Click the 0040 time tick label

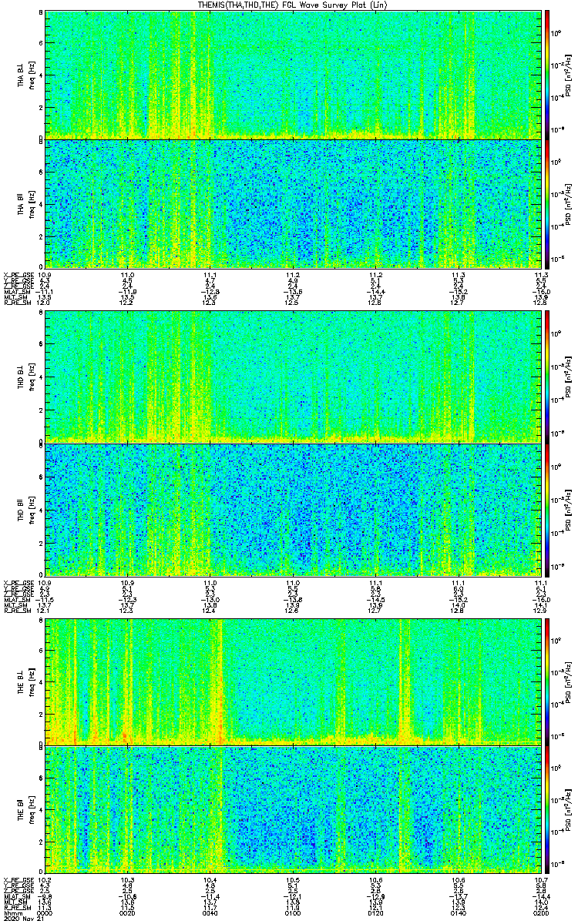click(x=210, y=913)
